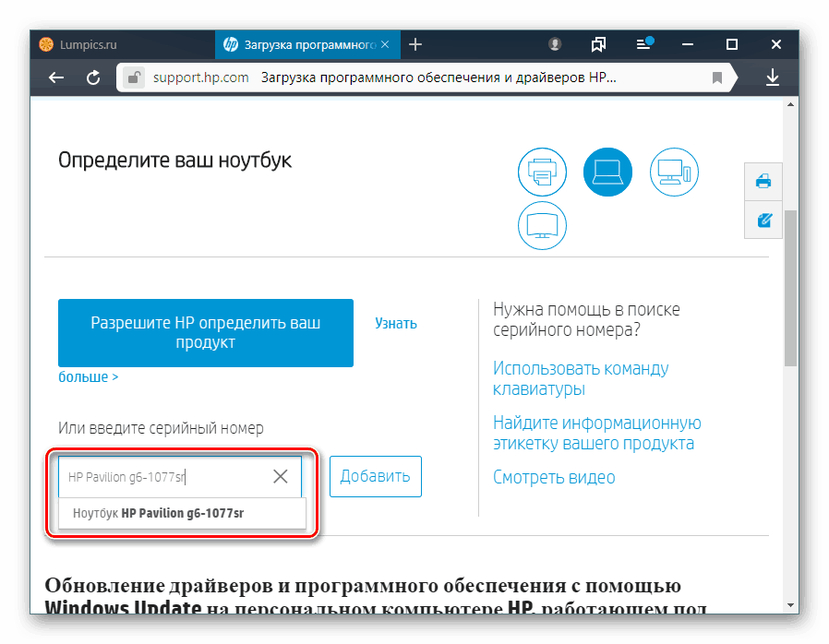Open the bookmarks collections icon
This screenshot has height=644, width=829.
pyautogui.click(x=598, y=44)
